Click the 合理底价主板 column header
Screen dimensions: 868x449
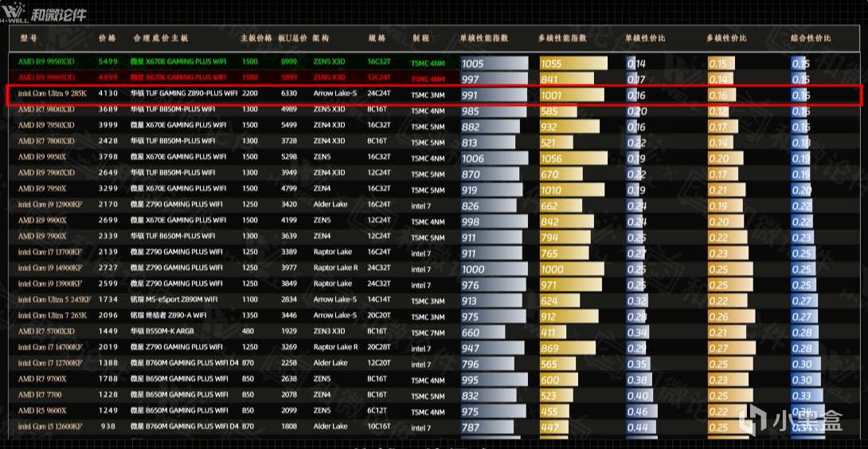(x=161, y=38)
